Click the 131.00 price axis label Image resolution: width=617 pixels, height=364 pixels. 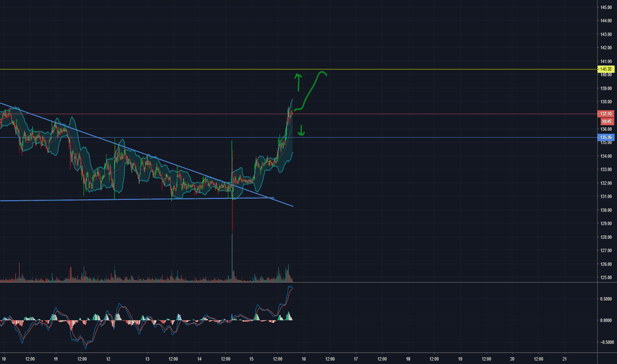[x=606, y=197]
